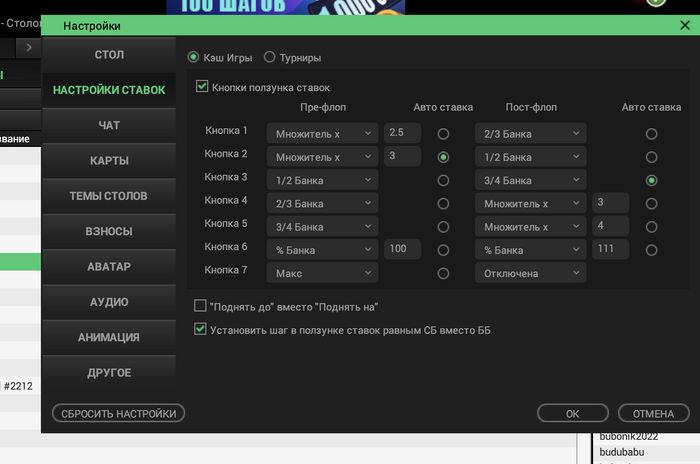Image resolution: width=700 pixels, height=464 pixels.
Task: Select post-flop auto bet for Кнопка 4
Action: (x=651, y=204)
